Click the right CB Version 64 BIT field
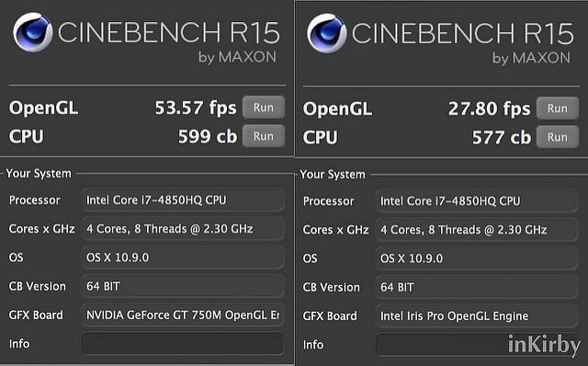Screen dimensions: 588x366 click(477, 287)
